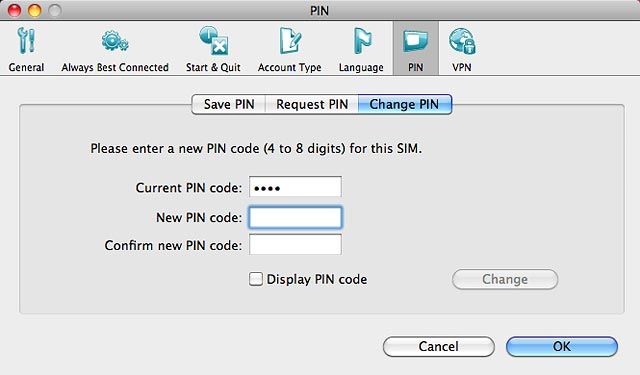This screenshot has width=640, height=375.
Task: Click the Cancel button
Action: [439, 346]
